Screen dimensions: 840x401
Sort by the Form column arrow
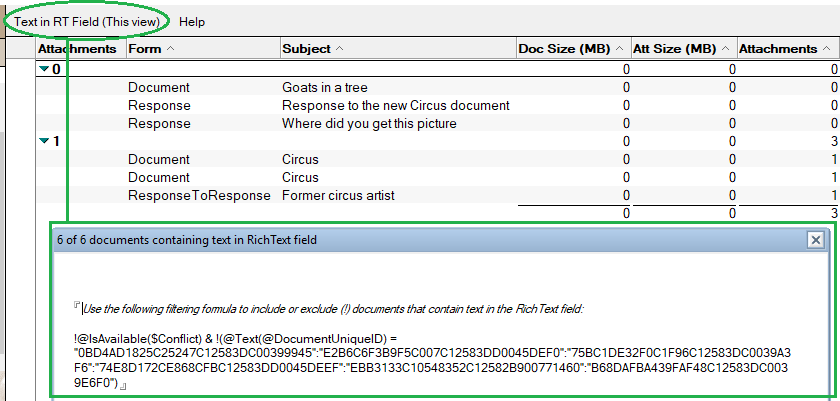pos(170,49)
